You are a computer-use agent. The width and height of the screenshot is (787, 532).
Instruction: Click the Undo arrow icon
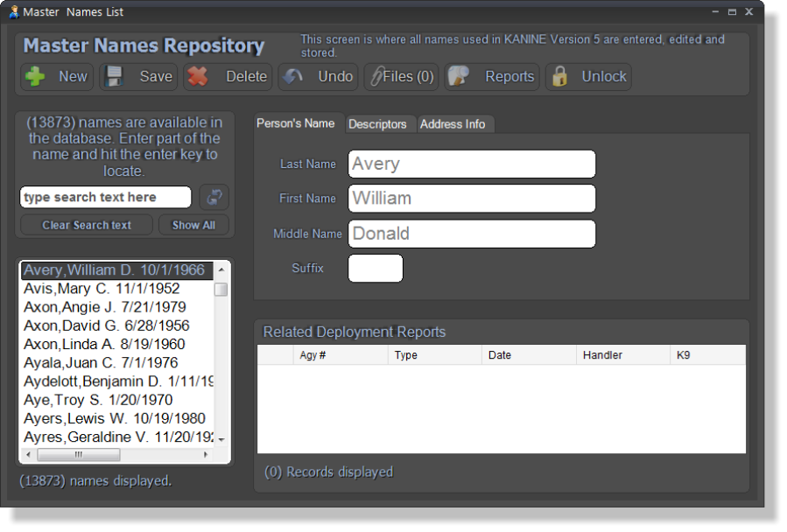point(292,77)
